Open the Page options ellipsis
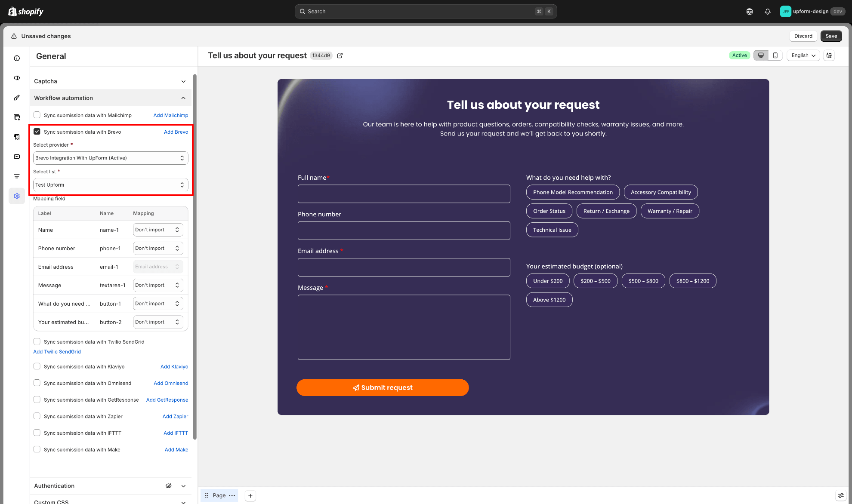 (x=232, y=495)
